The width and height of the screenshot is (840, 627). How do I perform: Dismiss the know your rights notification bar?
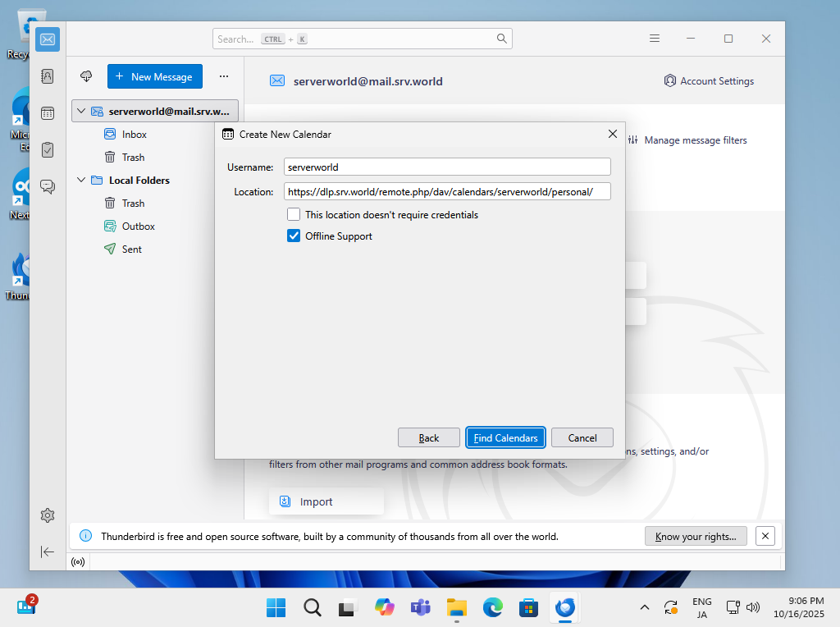[x=765, y=536]
